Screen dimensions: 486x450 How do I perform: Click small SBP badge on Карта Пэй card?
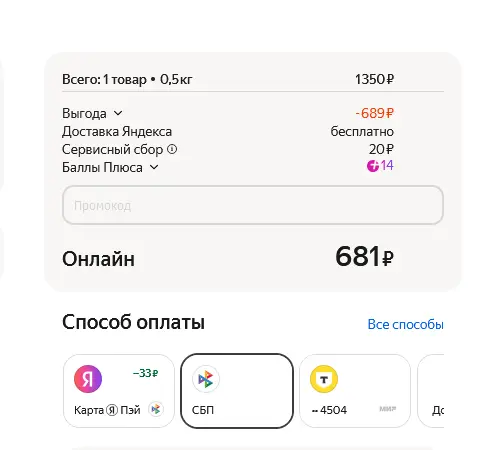coord(156,409)
